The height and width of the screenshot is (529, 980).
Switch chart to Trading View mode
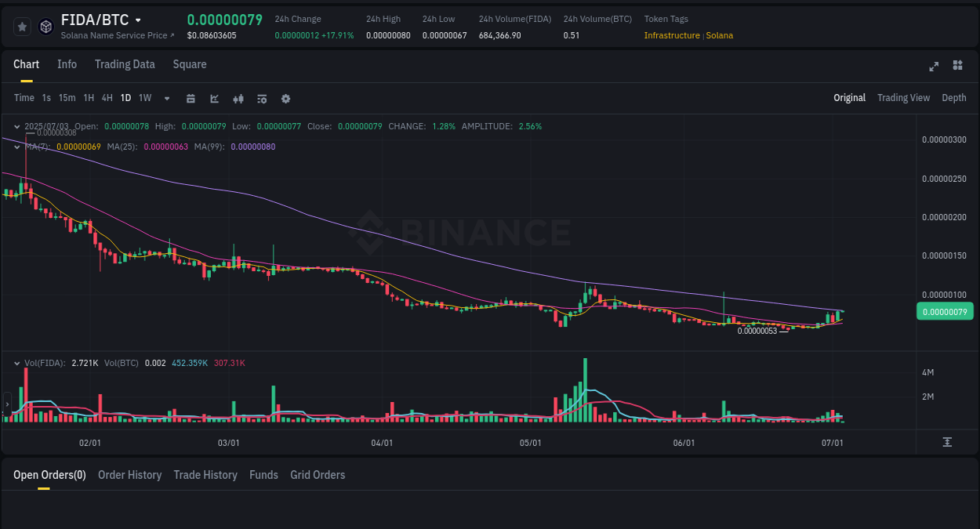(x=903, y=98)
